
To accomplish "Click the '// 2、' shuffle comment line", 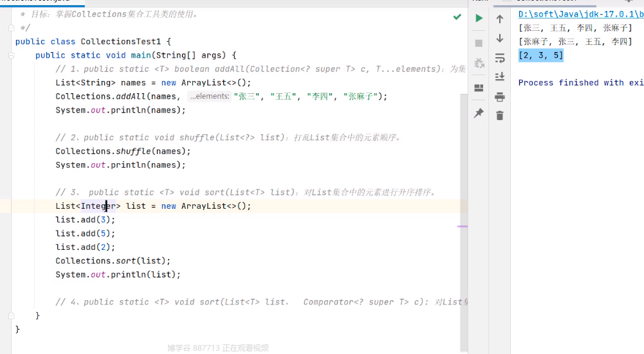I will 228,137.
